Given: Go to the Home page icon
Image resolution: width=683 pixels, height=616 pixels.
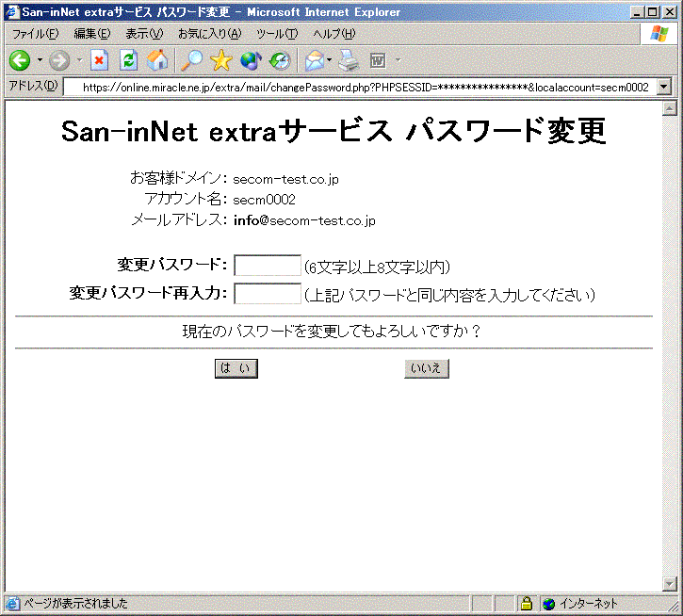Looking at the screenshot, I should click(157, 61).
